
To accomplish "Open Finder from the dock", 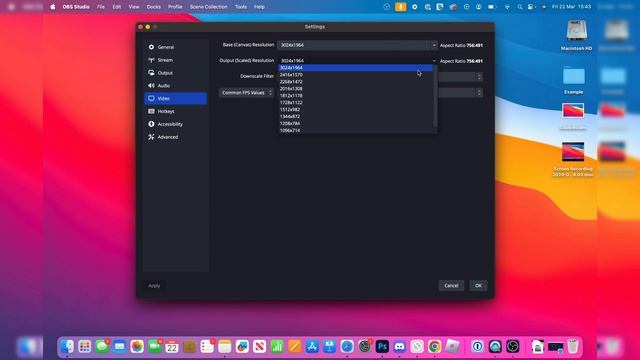I will (67, 347).
